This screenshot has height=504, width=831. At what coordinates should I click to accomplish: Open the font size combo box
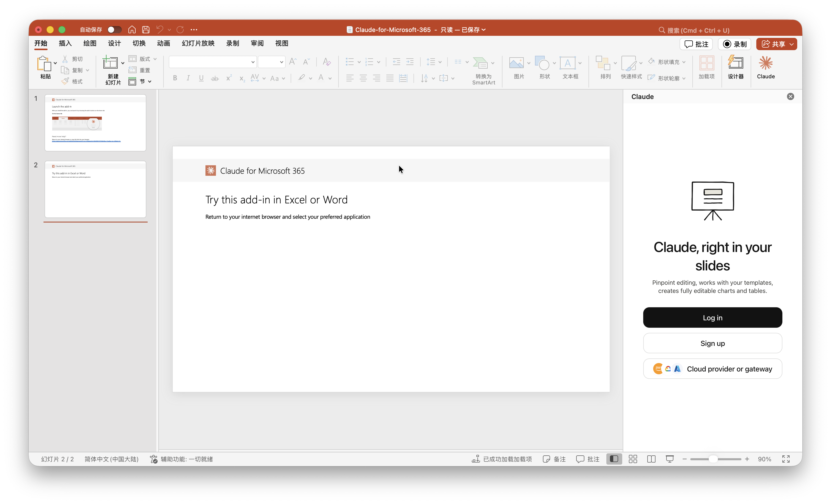click(271, 62)
